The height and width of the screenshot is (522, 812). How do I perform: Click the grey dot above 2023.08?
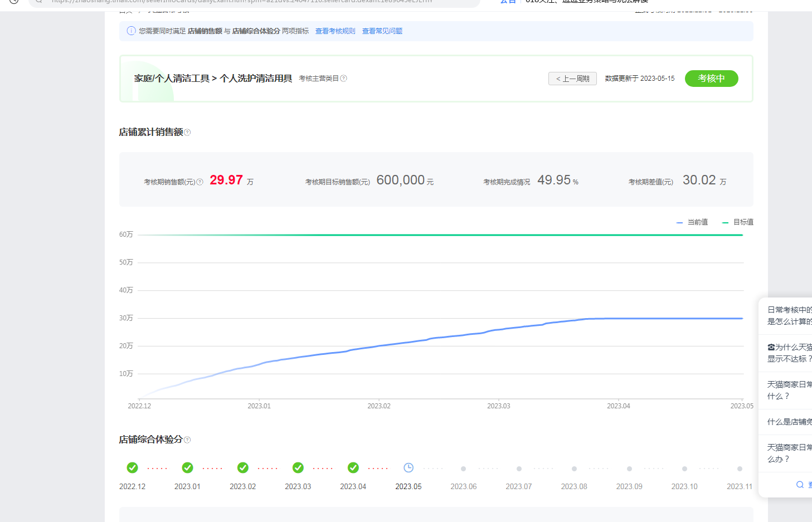click(x=574, y=469)
